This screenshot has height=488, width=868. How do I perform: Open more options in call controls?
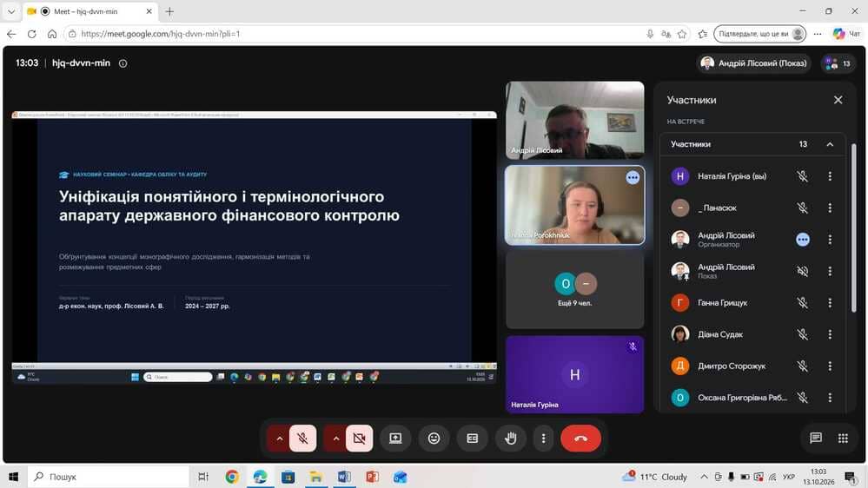pos(543,439)
